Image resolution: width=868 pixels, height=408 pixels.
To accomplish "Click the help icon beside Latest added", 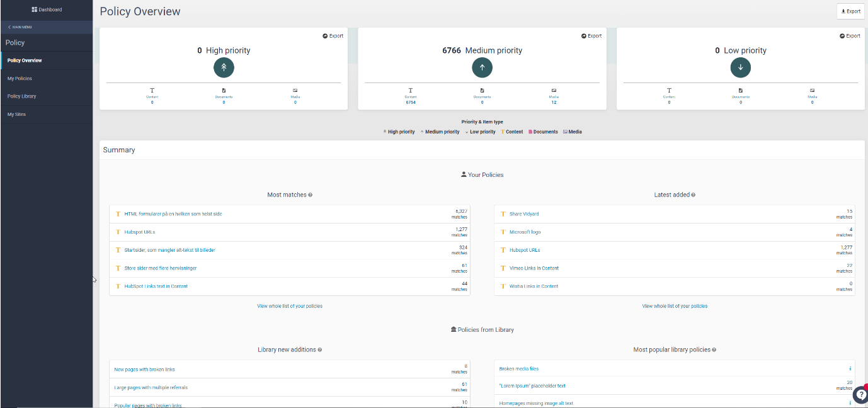I will [x=694, y=195].
